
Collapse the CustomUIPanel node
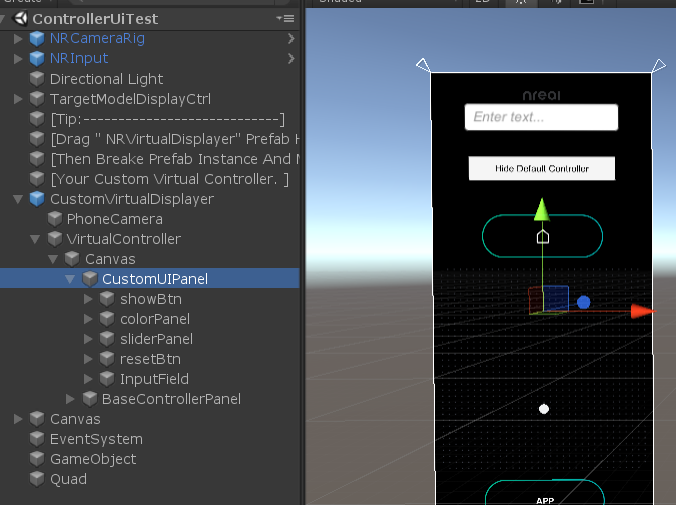[x=70, y=279]
